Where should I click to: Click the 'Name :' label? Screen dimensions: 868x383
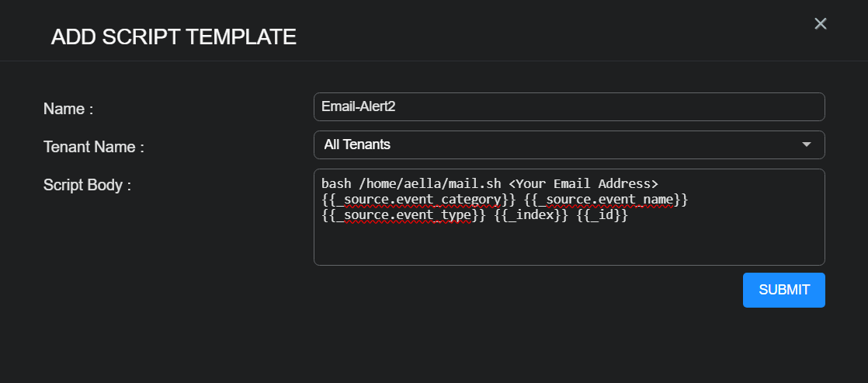68,109
